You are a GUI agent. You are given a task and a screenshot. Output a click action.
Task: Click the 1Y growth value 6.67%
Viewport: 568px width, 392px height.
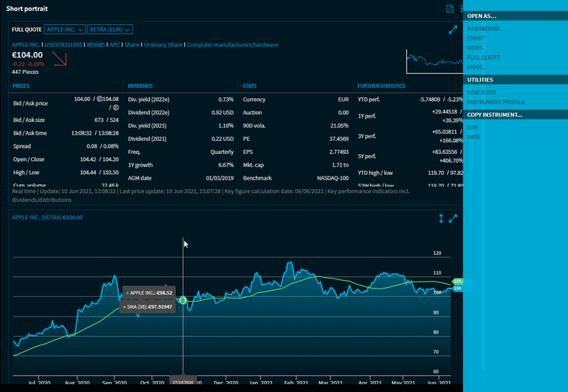pyautogui.click(x=226, y=165)
